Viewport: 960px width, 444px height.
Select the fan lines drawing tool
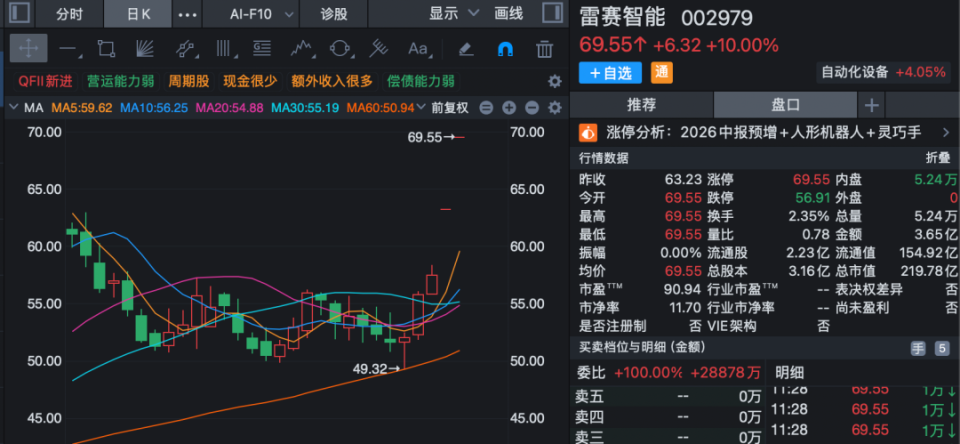(x=144, y=48)
